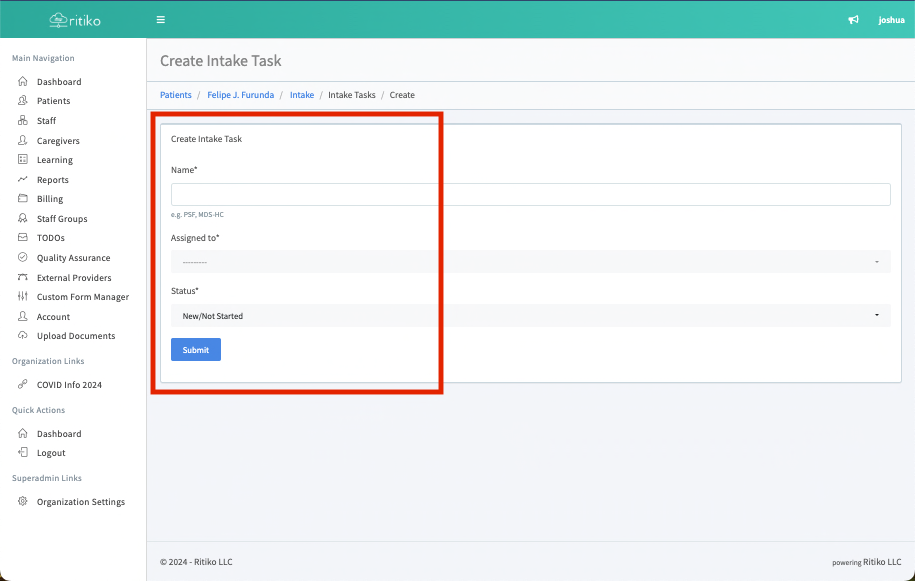Open the Assigned to dropdown

[530, 262]
